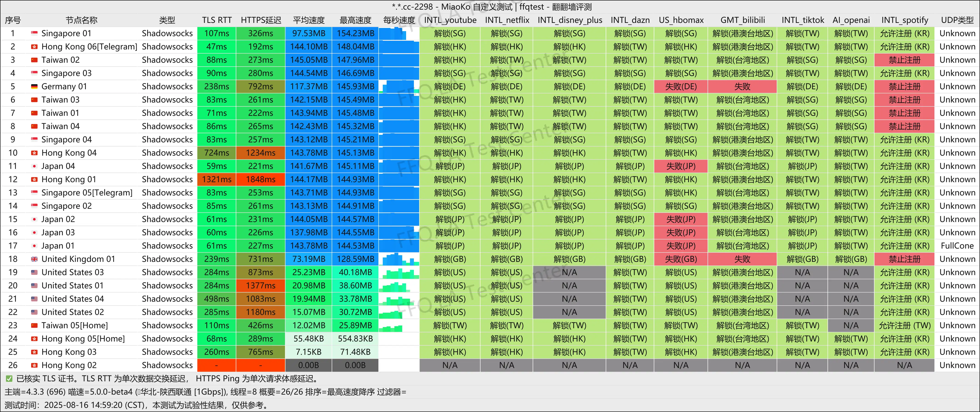Click the title text MiaoKo 自定义测试
Image resolution: width=980 pixels, height=412 pixels.
pyautogui.click(x=476, y=7)
